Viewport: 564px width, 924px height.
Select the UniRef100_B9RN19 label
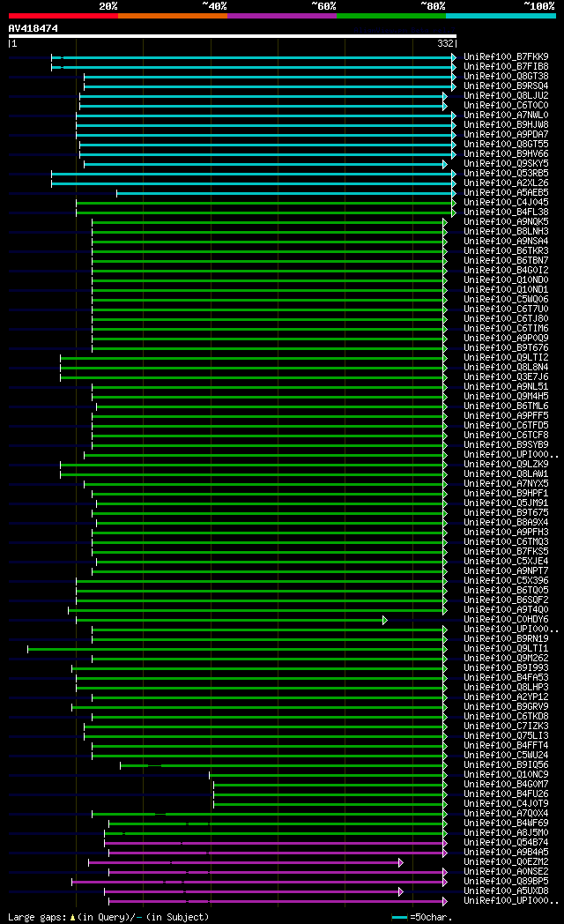click(x=506, y=639)
